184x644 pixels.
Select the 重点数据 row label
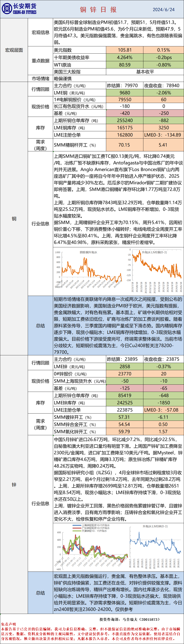tap(40, 61)
